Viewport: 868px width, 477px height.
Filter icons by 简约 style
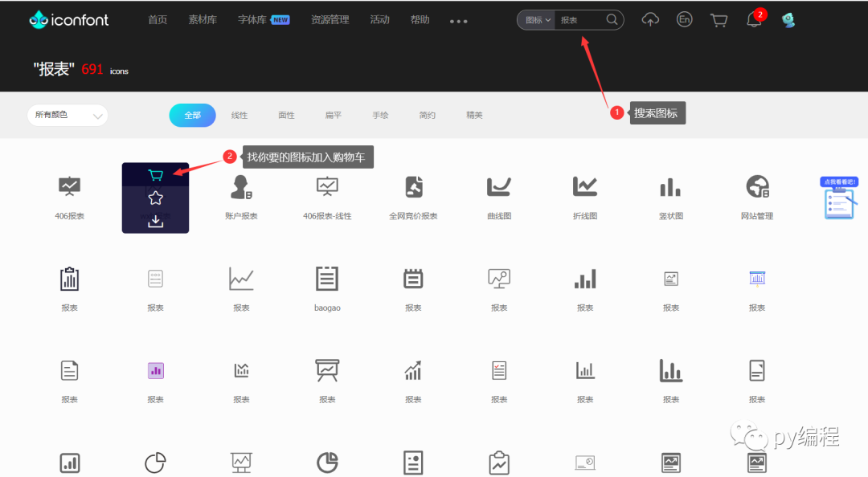(428, 115)
